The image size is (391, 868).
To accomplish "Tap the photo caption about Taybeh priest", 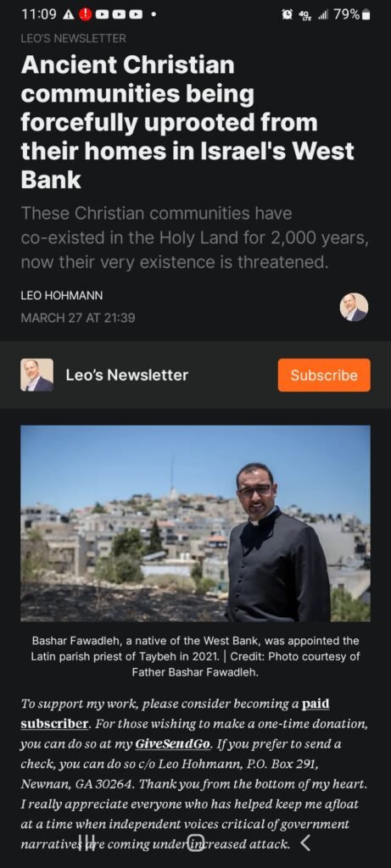I will [x=195, y=657].
